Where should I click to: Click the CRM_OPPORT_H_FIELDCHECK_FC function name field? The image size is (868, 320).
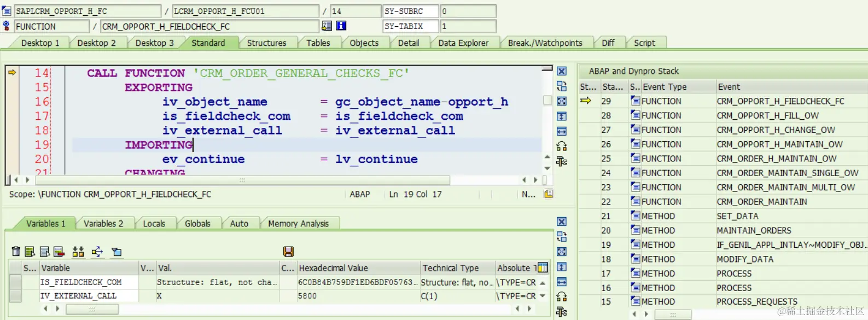pos(209,26)
